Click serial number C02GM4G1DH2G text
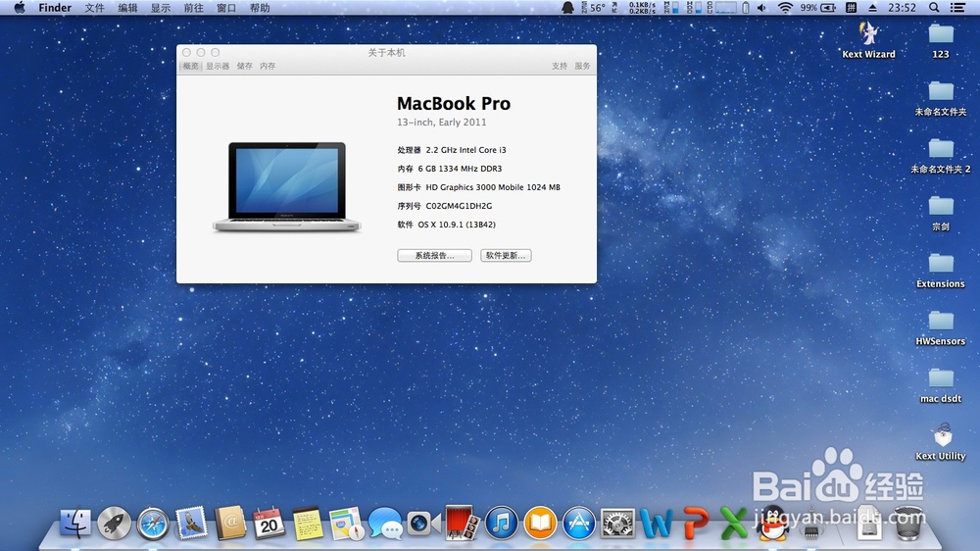The image size is (980, 551). click(x=459, y=206)
